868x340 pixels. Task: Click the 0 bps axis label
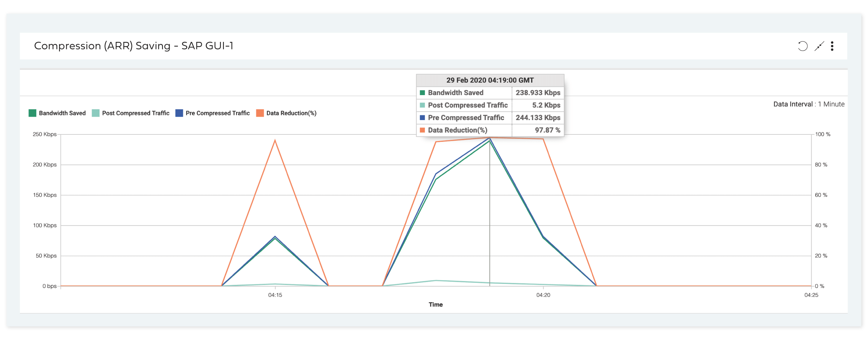(49, 286)
